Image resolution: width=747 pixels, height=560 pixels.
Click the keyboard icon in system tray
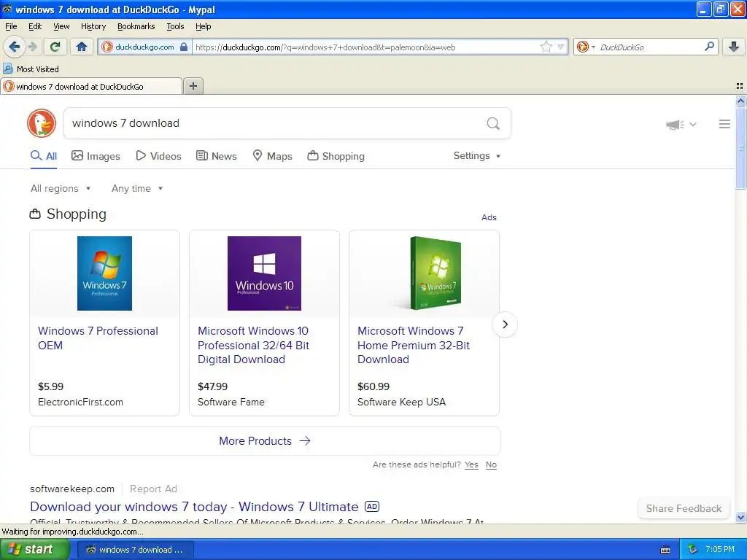pyautogui.click(x=665, y=550)
